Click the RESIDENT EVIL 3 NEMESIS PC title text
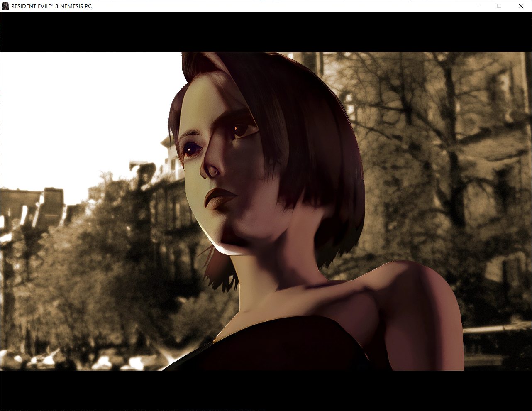The image size is (532, 411). pyautogui.click(x=51, y=6)
